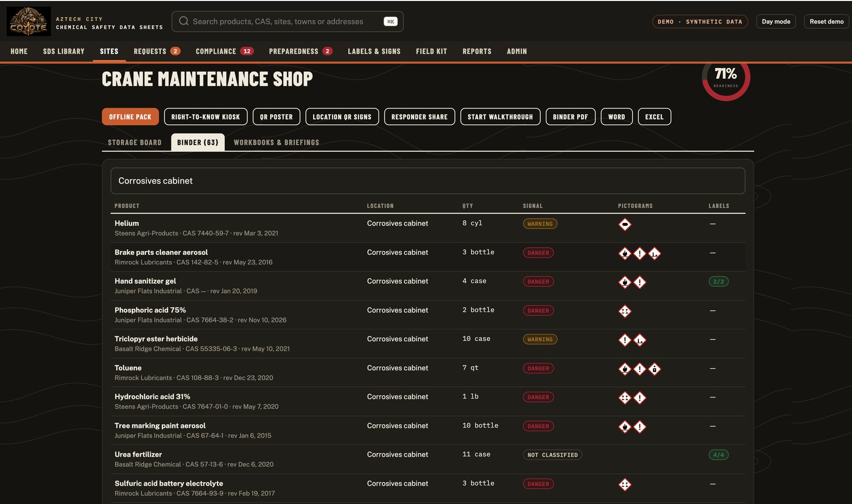Viewport: 852px width, 504px height.
Task: Click environment pictogram in Triclopyr ester herbicide row
Action: (640, 340)
